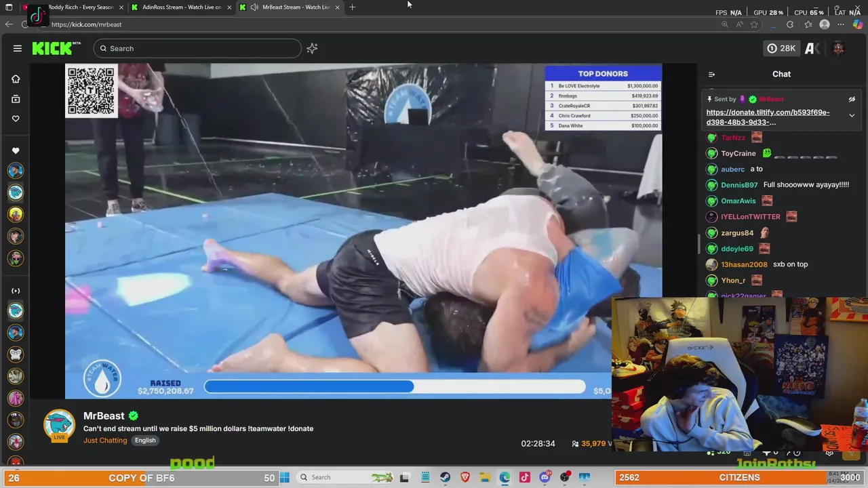The height and width of the screenshot is (488, 868).
Task: Open the browser profile icon
Action: tap(825, 24)
